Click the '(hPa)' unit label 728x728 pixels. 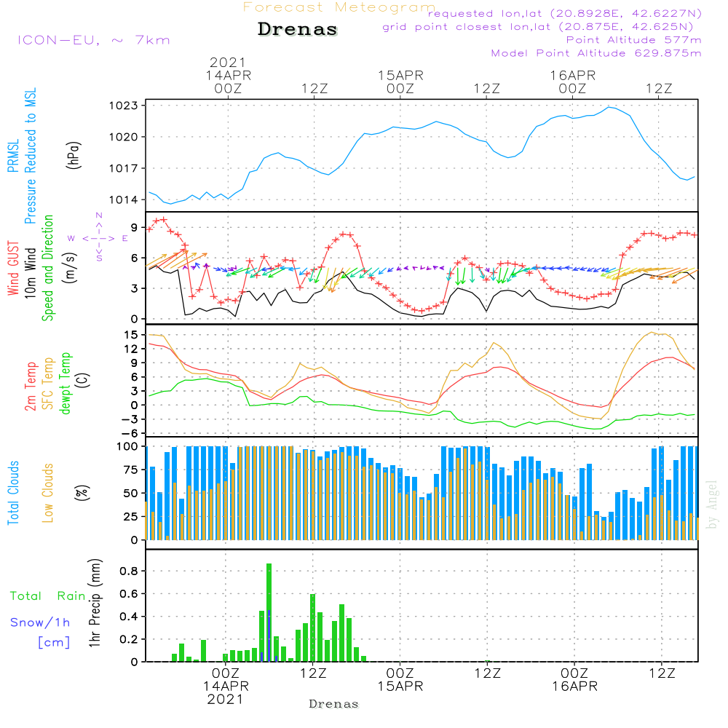pos(74,155)
